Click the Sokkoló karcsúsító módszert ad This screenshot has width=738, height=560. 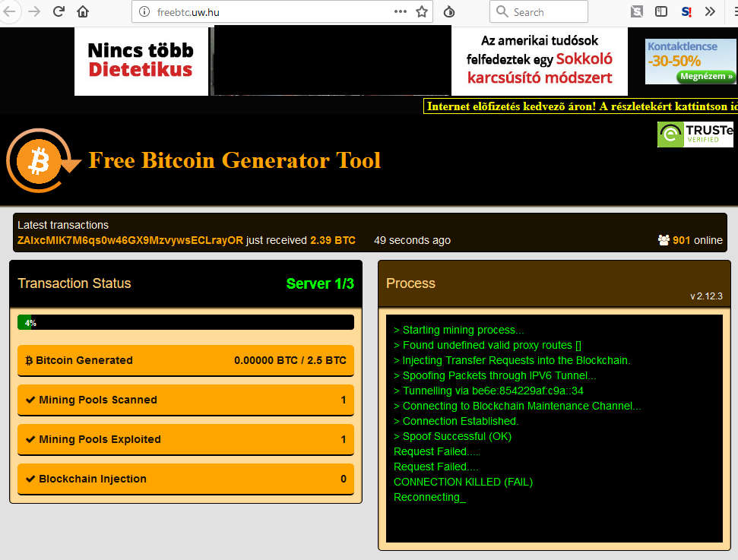(539, 61)
